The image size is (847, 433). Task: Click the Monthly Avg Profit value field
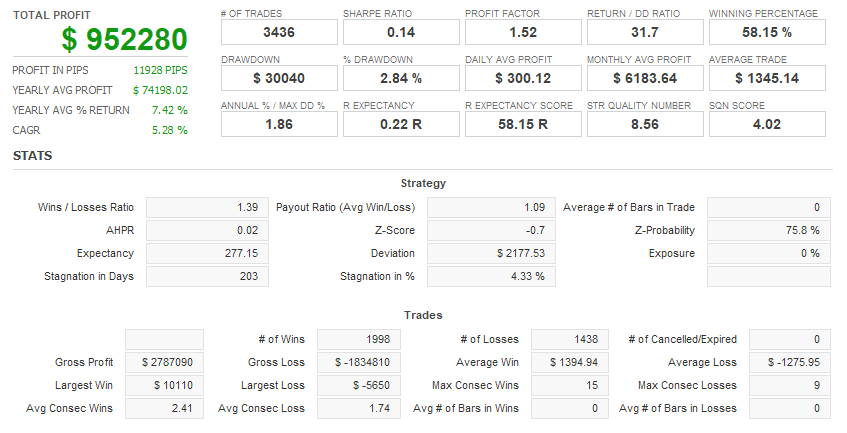[645, 78]
